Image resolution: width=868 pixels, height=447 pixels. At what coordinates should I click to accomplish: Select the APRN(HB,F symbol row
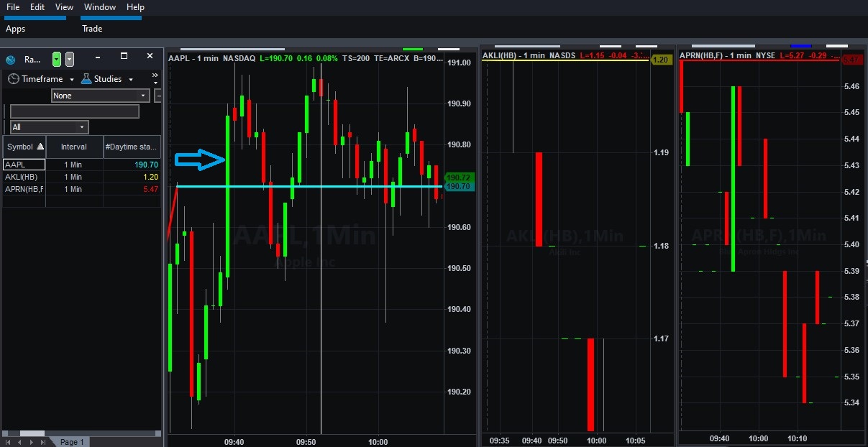click(24, 189)
